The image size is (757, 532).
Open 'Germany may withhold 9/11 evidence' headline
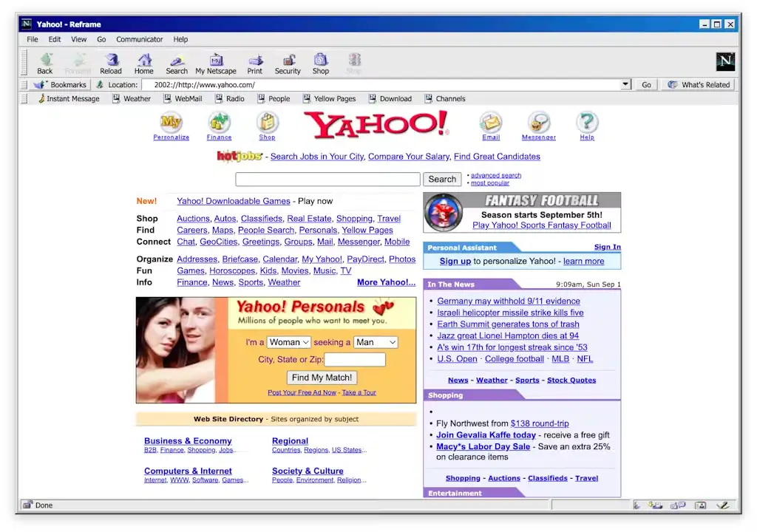509,301
